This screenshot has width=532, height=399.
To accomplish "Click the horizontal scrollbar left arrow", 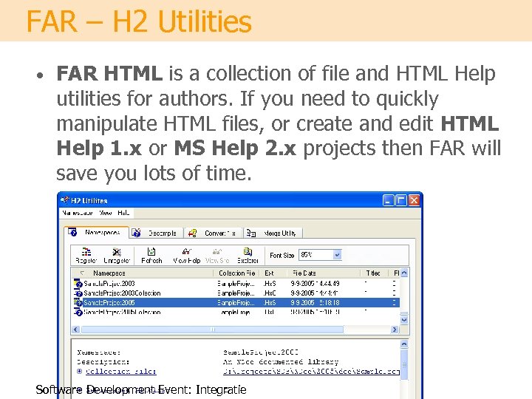I will 76,329.
